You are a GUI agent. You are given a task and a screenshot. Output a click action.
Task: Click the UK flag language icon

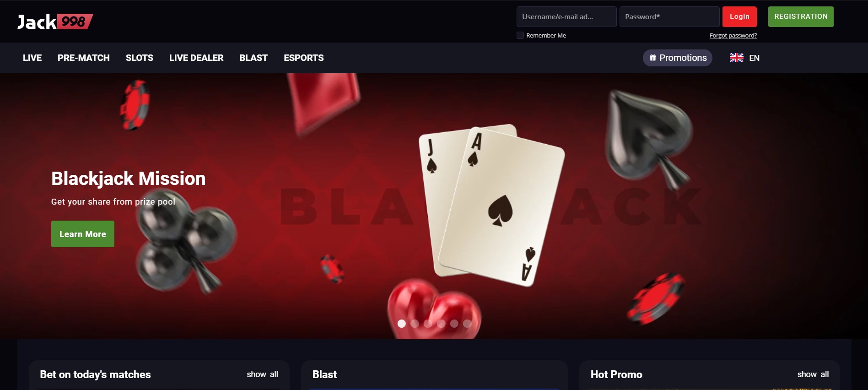tap(736, 58)
